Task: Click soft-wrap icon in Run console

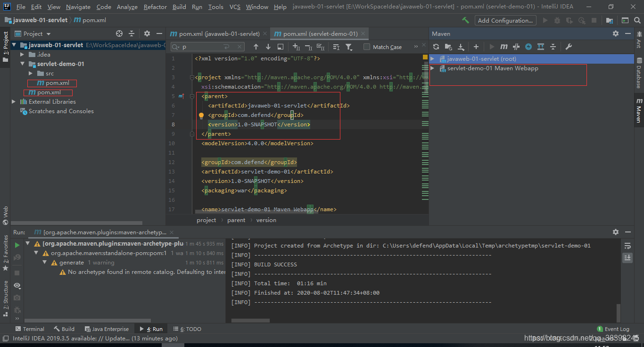Action: click(x=627, y=246)
